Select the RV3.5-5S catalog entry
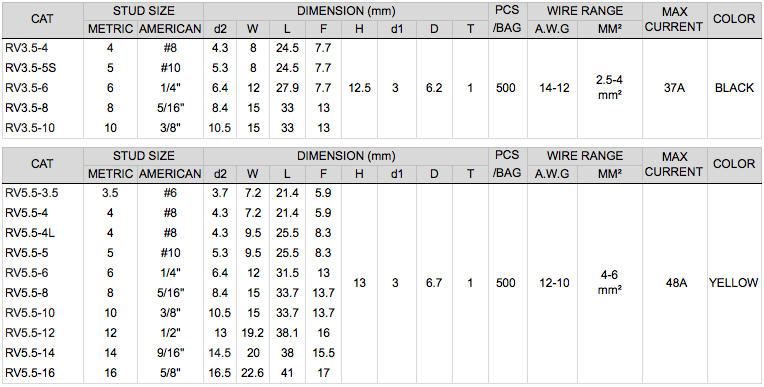The width and height of the screenshot is (764, 387). point(31,68)
